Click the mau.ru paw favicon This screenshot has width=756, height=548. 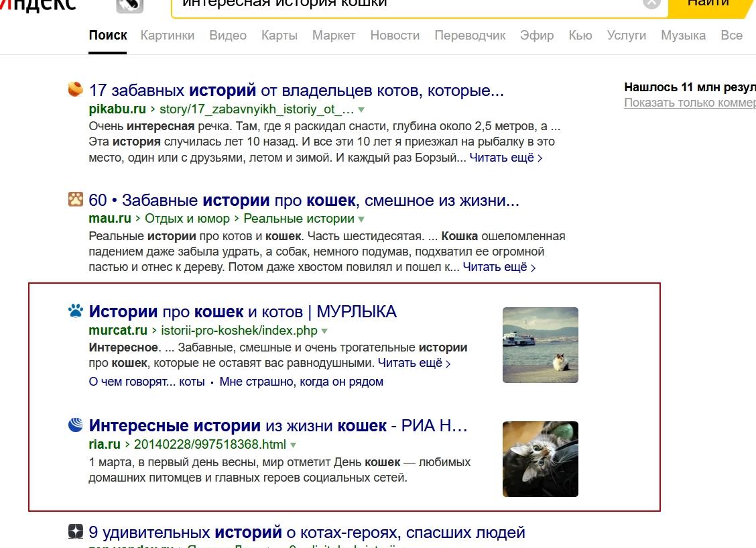[75, 200]
